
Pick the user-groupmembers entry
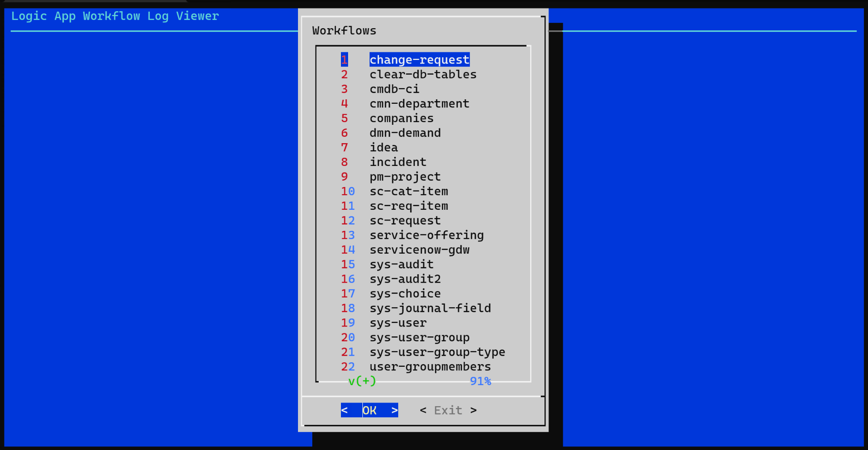click(x=430, y=366)
